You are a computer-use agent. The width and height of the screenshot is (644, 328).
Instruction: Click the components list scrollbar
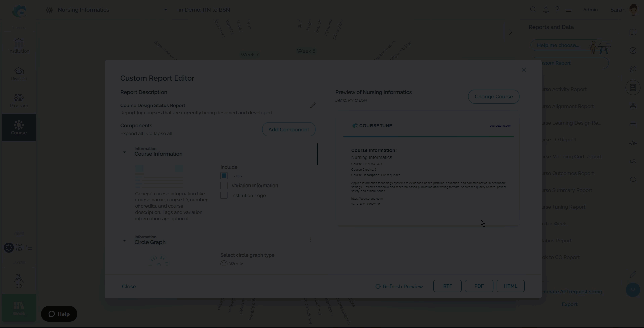317,154
